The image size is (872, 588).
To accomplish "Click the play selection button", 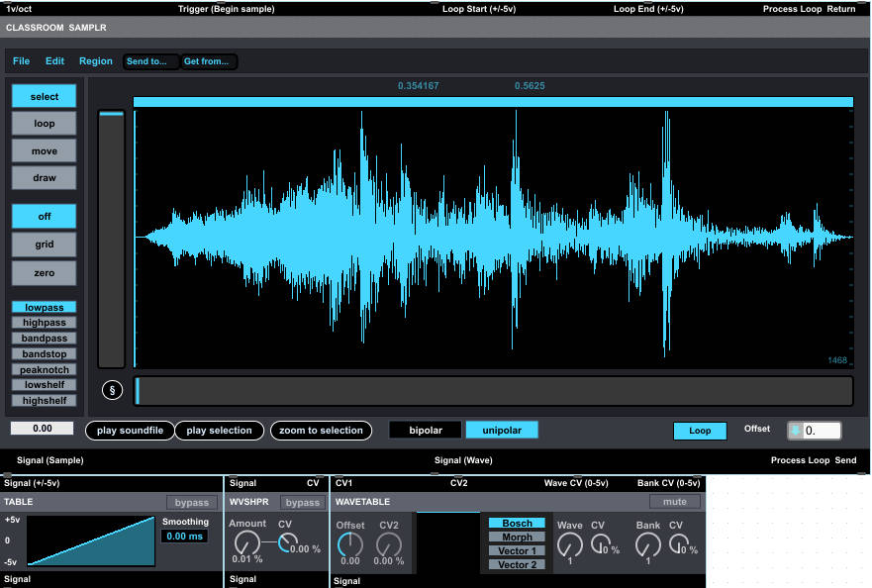I will [x=219, y=431].
